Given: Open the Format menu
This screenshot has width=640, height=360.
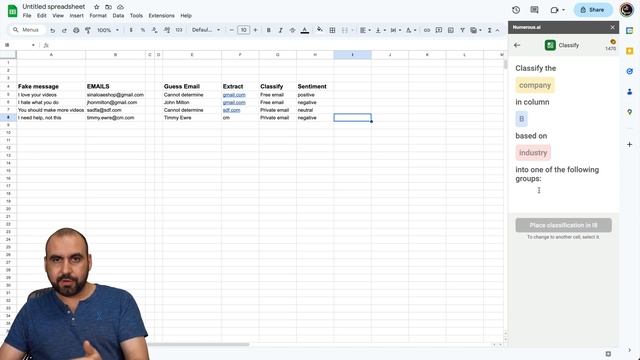Looking at the screenshot, I should (x=98, y=16).
